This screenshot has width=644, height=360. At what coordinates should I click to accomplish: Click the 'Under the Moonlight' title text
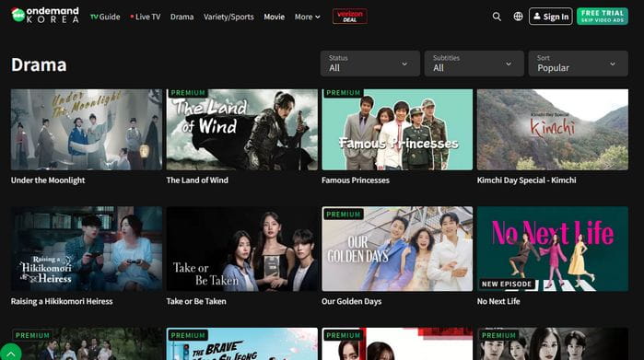pyautogui.click(x=48, y=180)
